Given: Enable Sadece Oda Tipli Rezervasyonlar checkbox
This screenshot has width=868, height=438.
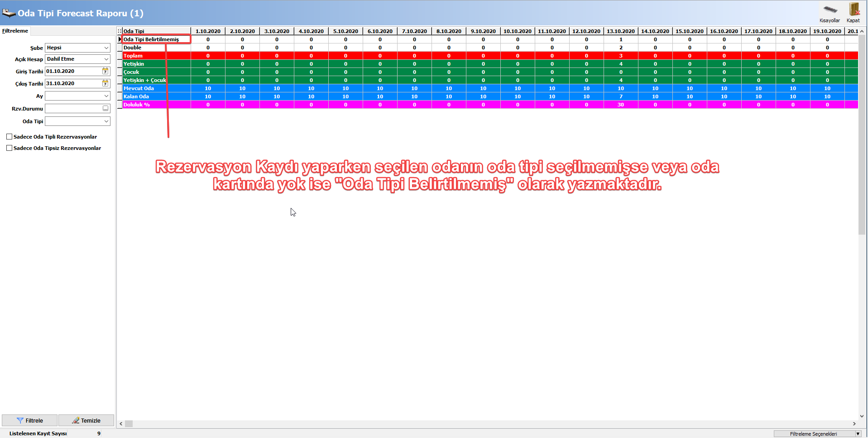Looking at the screenshot, I should coord(9,137).
